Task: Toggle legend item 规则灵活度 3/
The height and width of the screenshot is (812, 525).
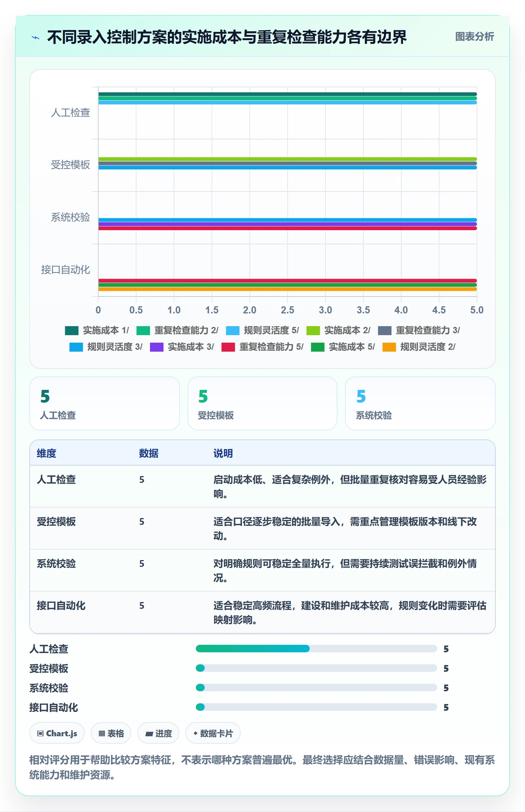Action: pyautogui.click(x=106, y=347)
